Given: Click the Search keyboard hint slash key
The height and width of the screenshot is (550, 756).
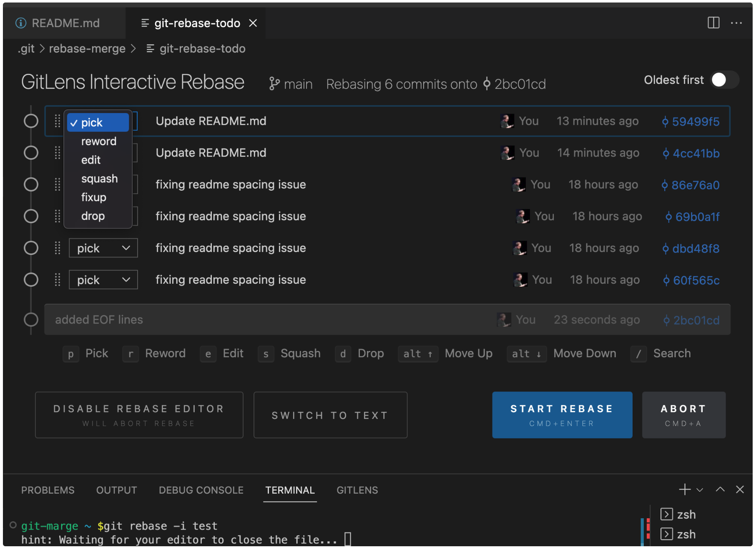Looking at the screenshot, I should tap(638, 354).
